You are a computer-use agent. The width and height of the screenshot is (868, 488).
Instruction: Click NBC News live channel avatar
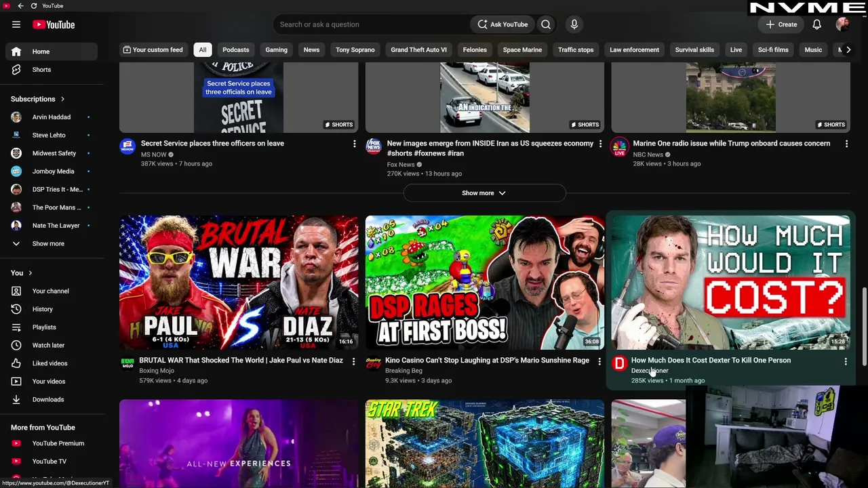pyautogui.click(x=619, y=146)
